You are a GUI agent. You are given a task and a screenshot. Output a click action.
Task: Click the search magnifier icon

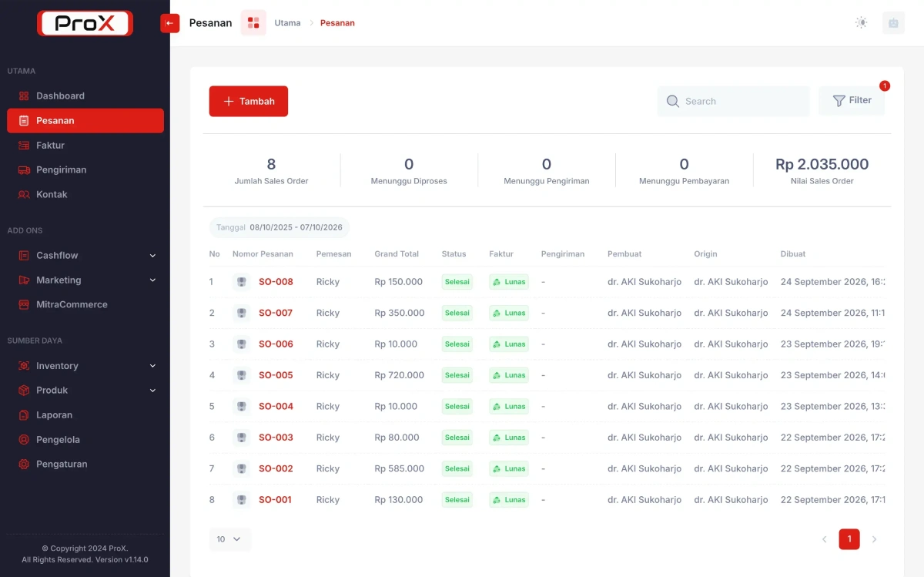point(673,101)
